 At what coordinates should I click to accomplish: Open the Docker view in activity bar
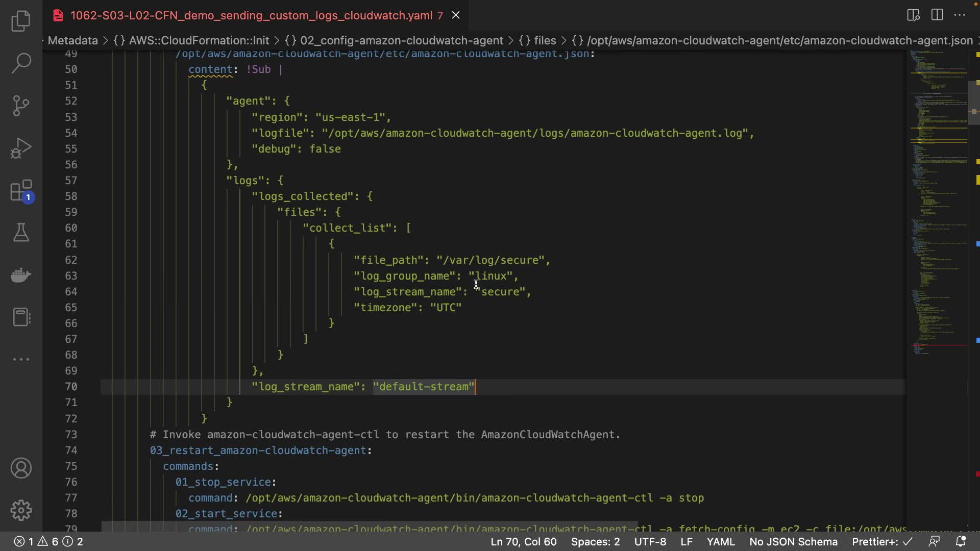[x=21, y=275]
